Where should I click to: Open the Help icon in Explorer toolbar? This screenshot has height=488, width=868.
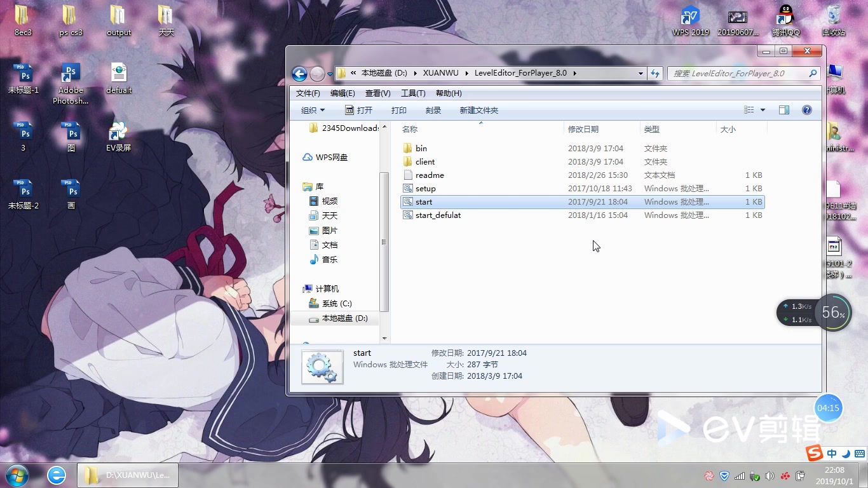click(x=807, y=110)
